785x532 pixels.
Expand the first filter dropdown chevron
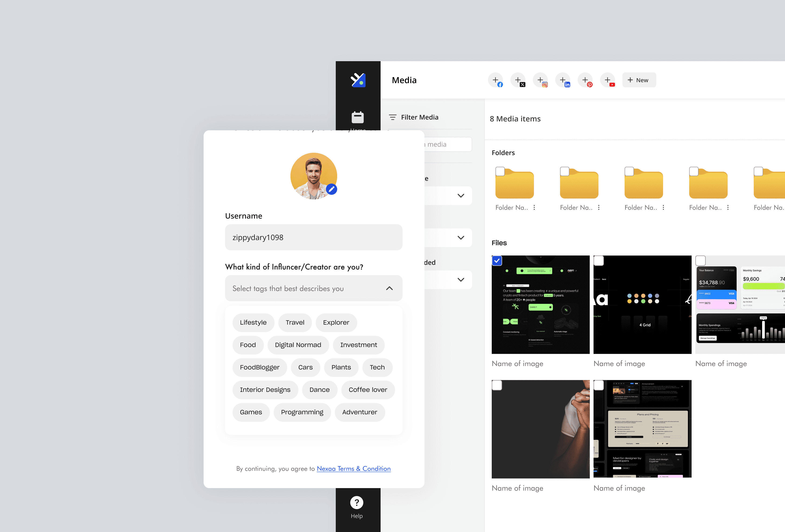coord(460,195)
